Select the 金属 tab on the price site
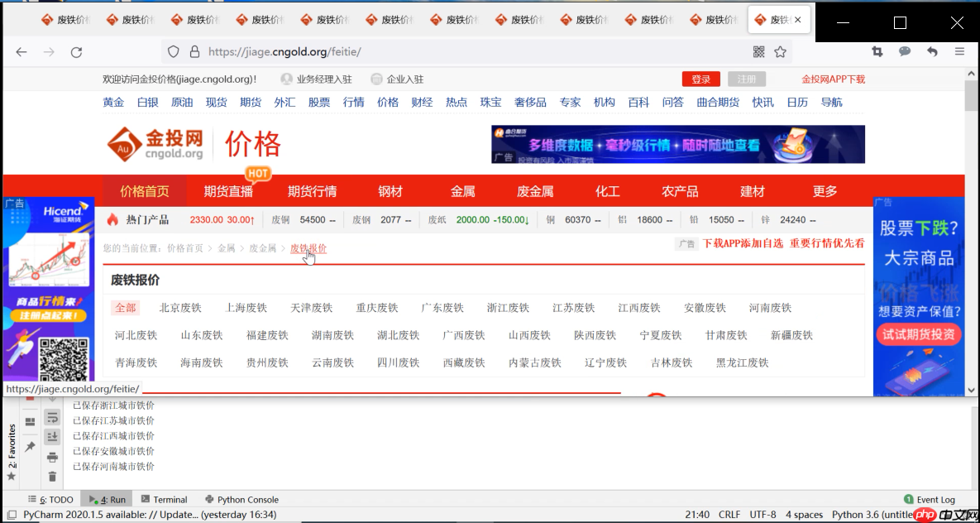The width and height of the screenshot is (980, 523). [463, 190]
